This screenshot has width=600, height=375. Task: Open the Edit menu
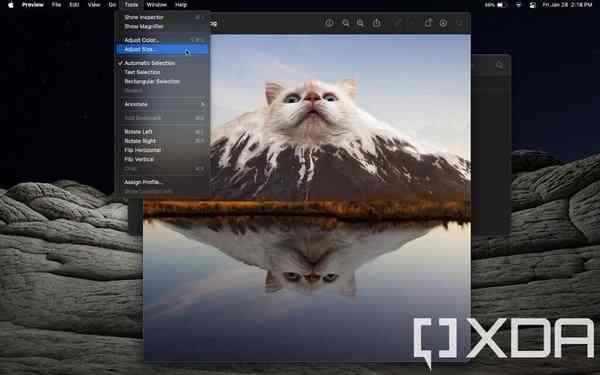point(74,5)
